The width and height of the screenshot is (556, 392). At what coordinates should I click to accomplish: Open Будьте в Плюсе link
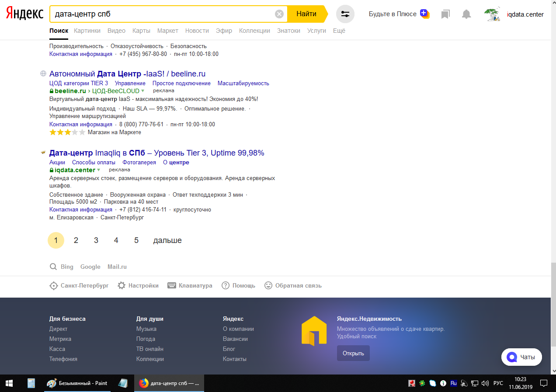[393, 14]
